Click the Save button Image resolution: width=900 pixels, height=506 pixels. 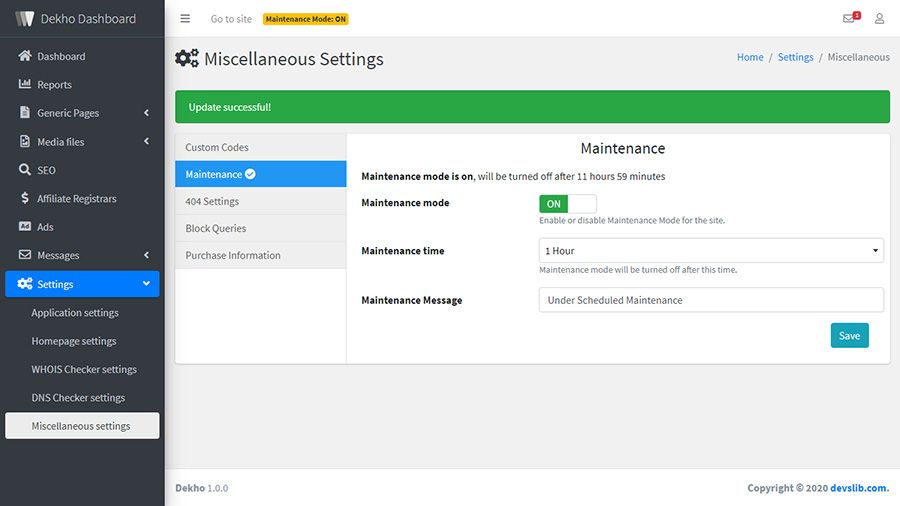point(849,336)
